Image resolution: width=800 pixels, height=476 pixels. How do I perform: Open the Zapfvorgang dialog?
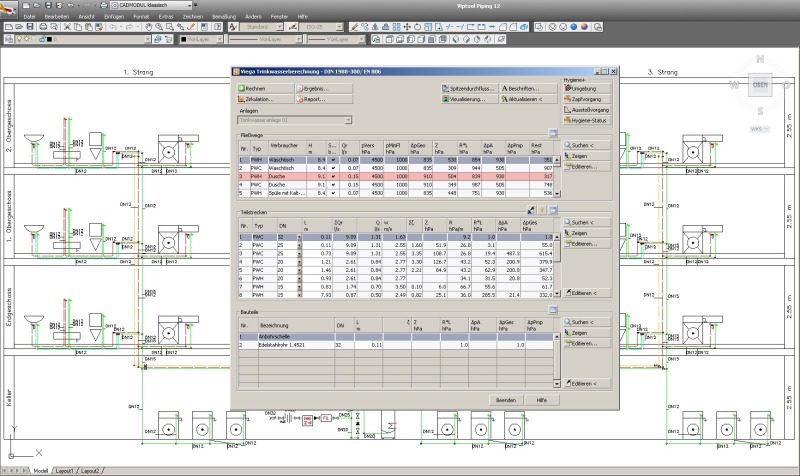pyautogui.click(x=587, y=99)
